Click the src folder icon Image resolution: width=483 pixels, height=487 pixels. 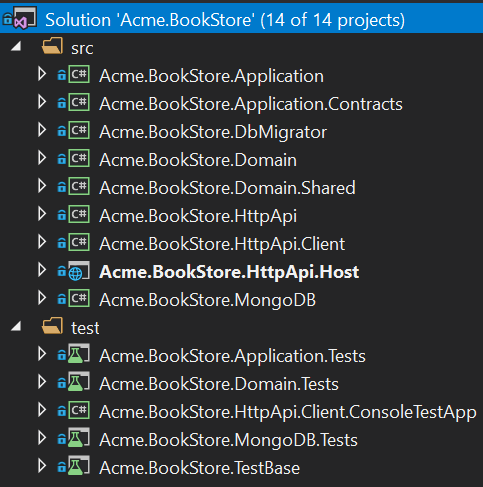[52, 46]
